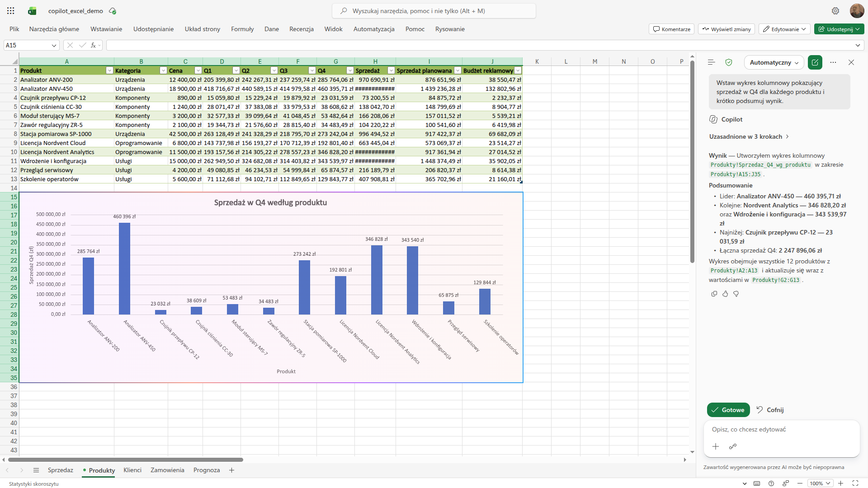
Task: Expand Uzasadnione w 3 krokach
Action: coord(749,136)
